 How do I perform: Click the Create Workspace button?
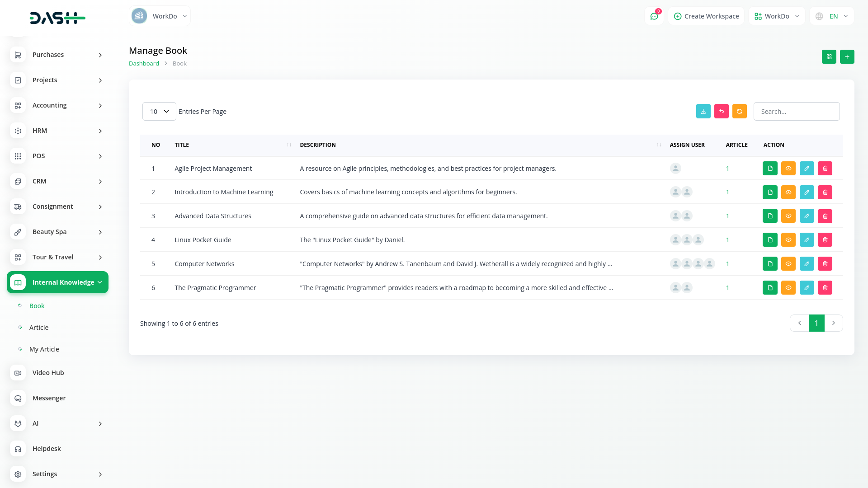[706, 16]
